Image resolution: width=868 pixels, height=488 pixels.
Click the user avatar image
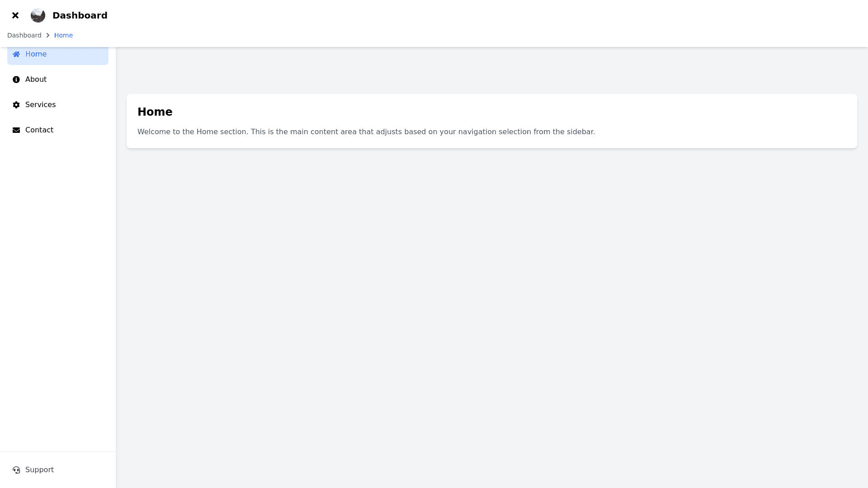[38, 15]
